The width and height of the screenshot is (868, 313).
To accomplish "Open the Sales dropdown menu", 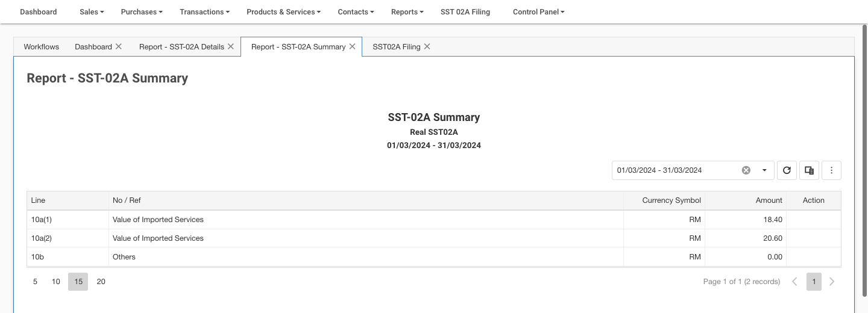I will click(92, 11).
